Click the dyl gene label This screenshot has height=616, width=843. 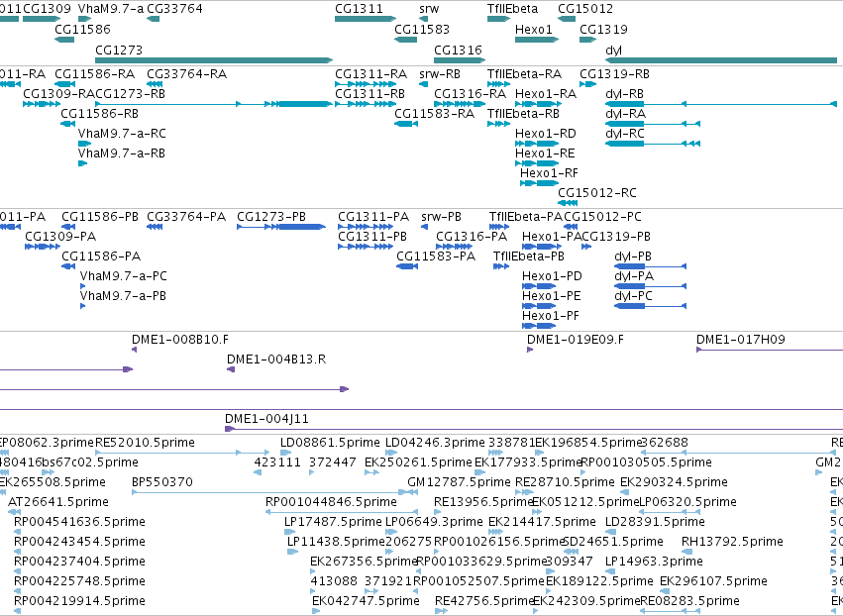(x=613, y=50)
